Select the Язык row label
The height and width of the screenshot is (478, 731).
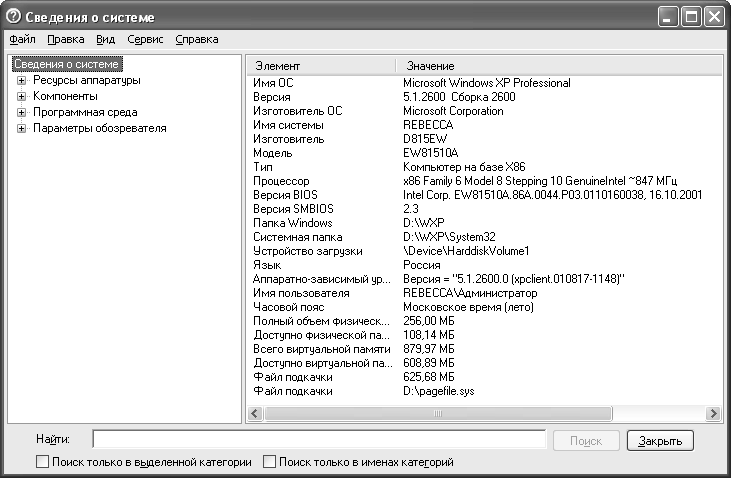(x=267, y=265)
